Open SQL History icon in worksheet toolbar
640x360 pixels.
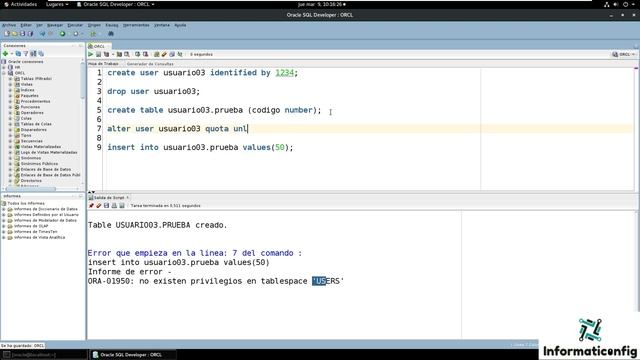pyautogui.click(x=172, y=54)
